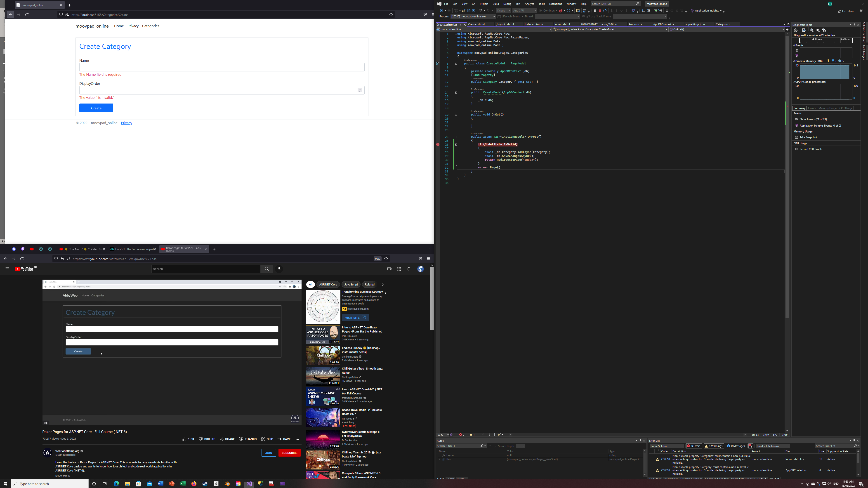Image resolution: width=868 pixels, height=488 pixels.
Task: Open the Application Insights dropdown
Action: [x=707, y=11]
